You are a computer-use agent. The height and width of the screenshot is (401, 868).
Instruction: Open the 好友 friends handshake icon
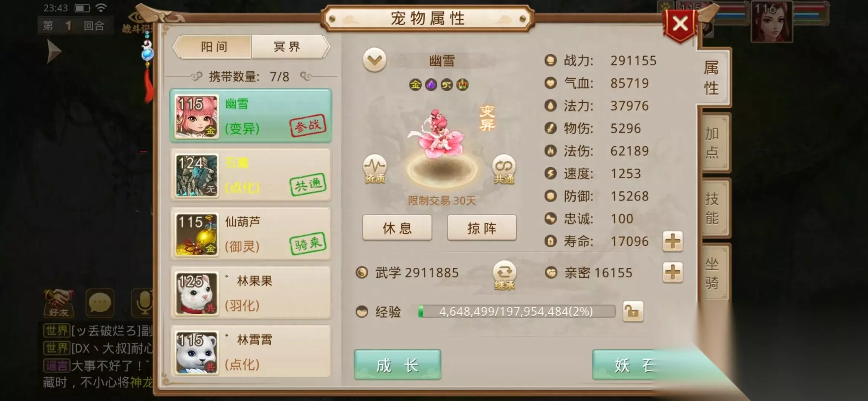tap(59, 303)
